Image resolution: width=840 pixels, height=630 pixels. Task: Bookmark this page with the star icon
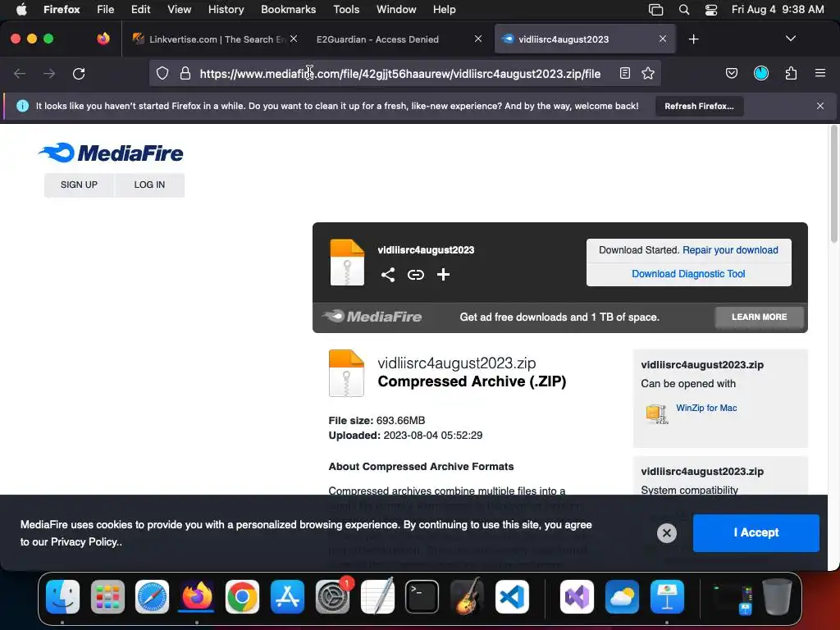[648, 73]
